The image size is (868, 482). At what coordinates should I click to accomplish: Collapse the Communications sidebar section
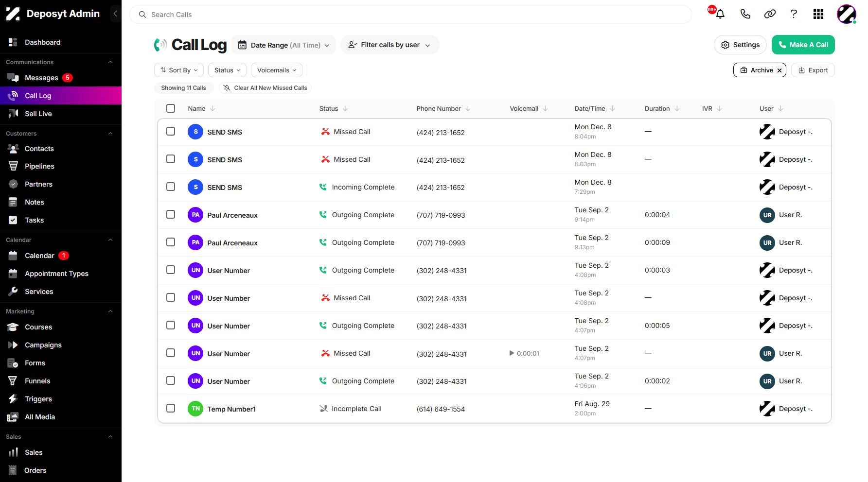point(110,62)
